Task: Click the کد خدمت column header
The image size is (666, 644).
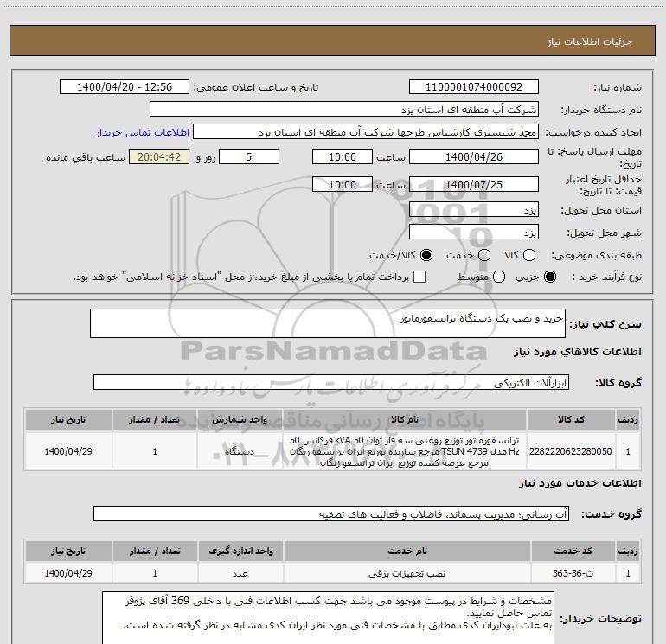Action: 573,551
